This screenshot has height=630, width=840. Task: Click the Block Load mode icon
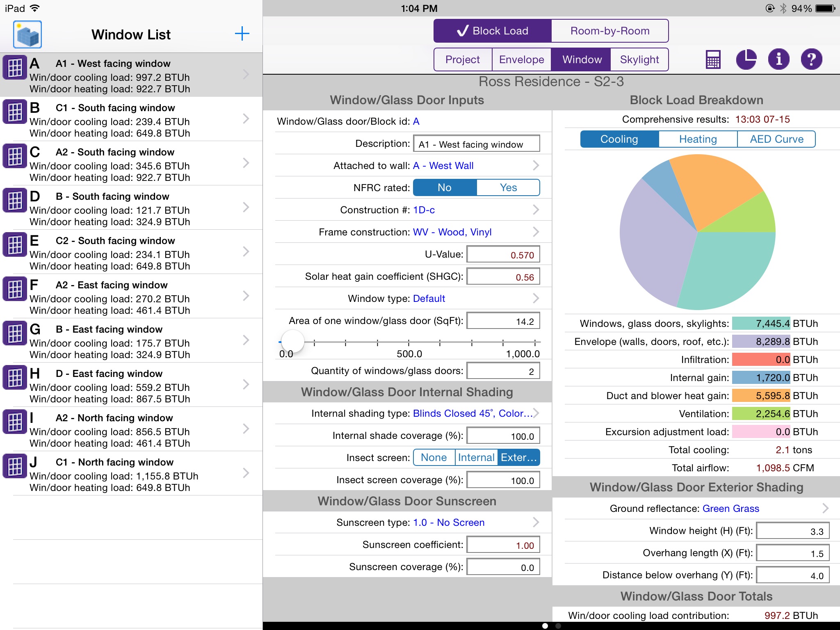click(493, 30)
